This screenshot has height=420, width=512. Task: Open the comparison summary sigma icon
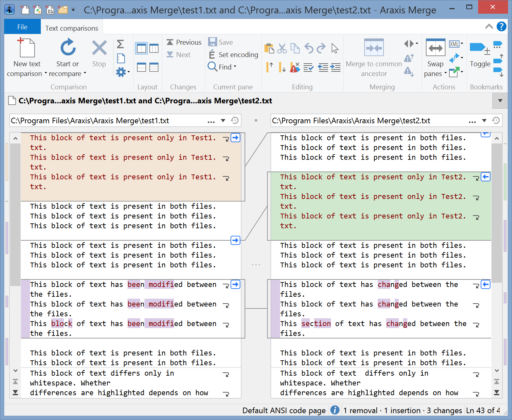(120, 44)
